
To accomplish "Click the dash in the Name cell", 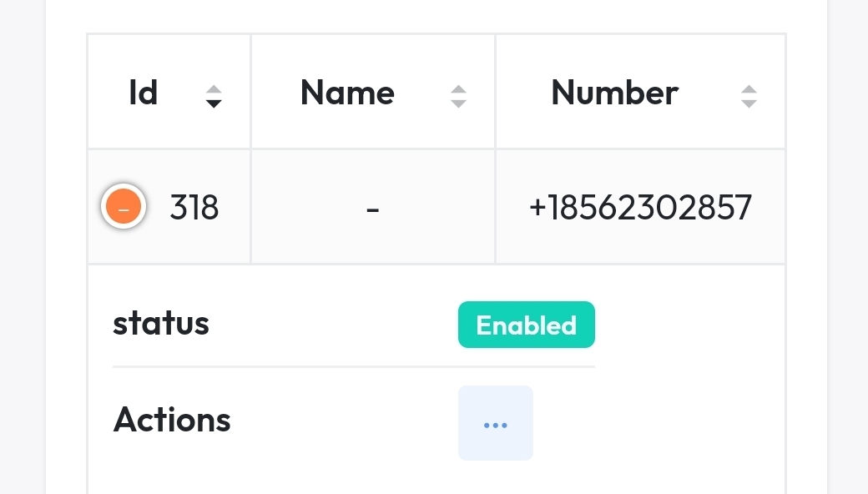I will (x=372, y=209).
